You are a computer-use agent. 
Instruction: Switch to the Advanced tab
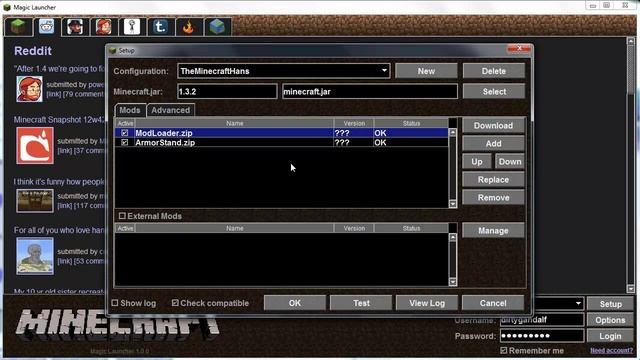(171, 110)
